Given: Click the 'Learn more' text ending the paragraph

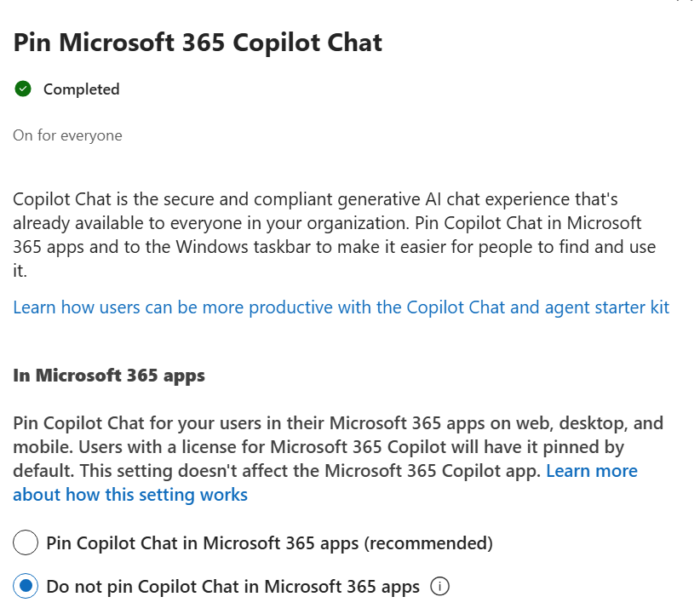Looking at the screenshot, I should 592,471.
